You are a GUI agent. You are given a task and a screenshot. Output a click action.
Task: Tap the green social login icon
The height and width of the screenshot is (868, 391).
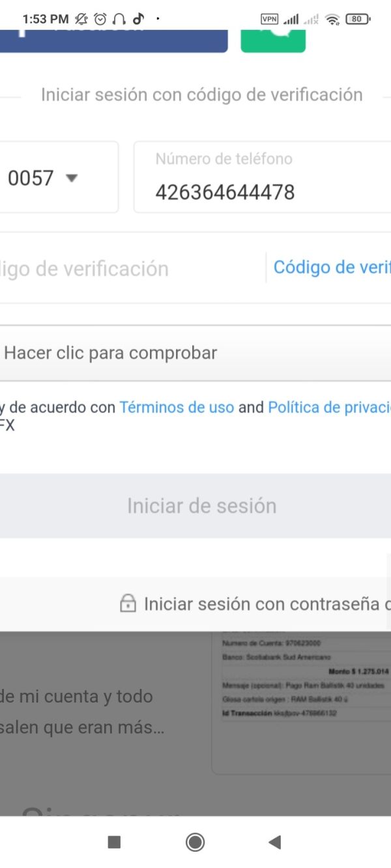tap(273, 40)
